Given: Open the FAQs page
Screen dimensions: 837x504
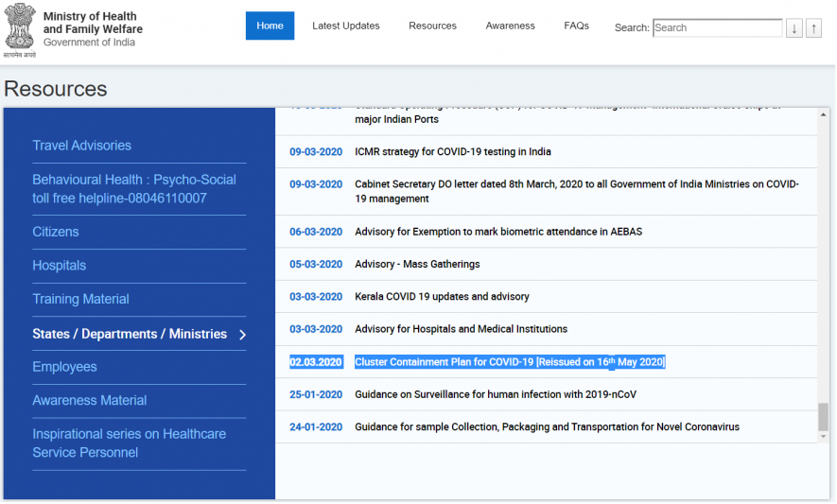Looking at the screenshot, I should tap(576, 26).
